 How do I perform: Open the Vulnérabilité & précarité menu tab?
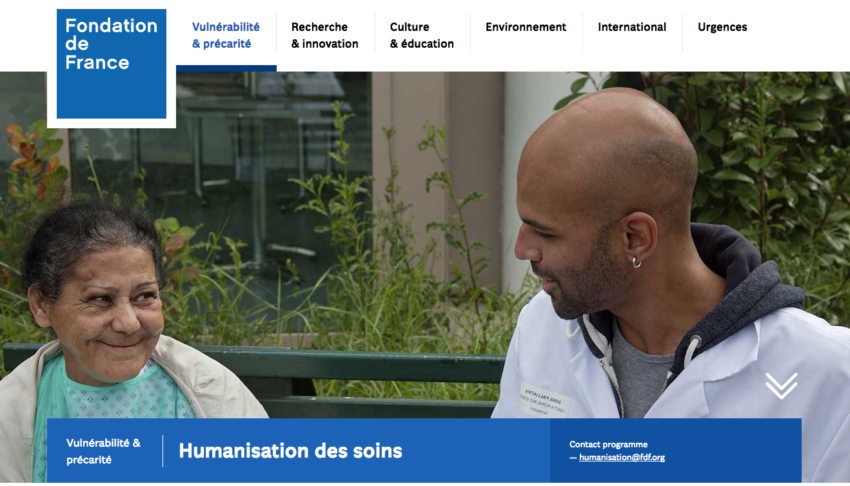(x=226, y=35)
